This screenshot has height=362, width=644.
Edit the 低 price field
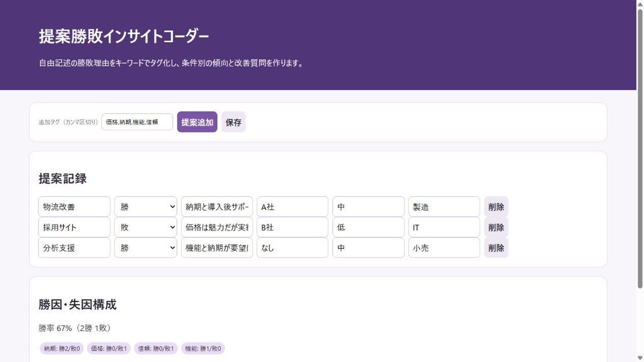(369, 227)
